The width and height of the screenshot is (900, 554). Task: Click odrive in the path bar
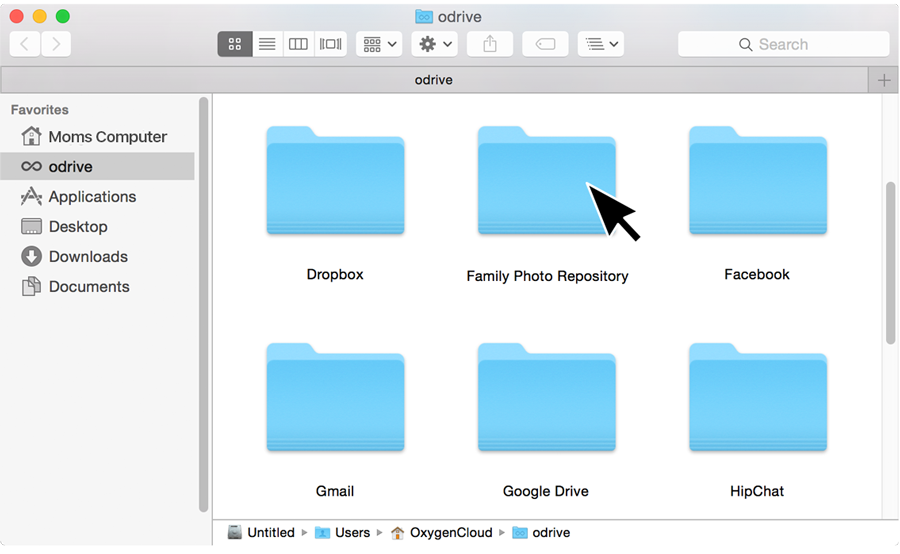(x=541, y=533)
